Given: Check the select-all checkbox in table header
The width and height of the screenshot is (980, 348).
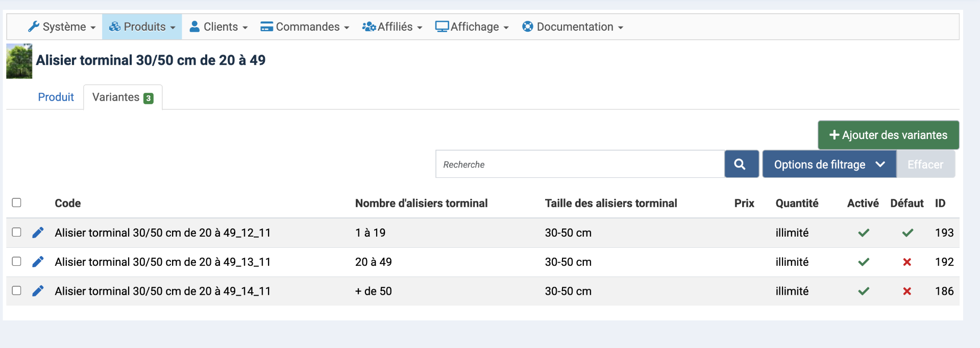Looking at the screenshot, I should pos(17,203).
